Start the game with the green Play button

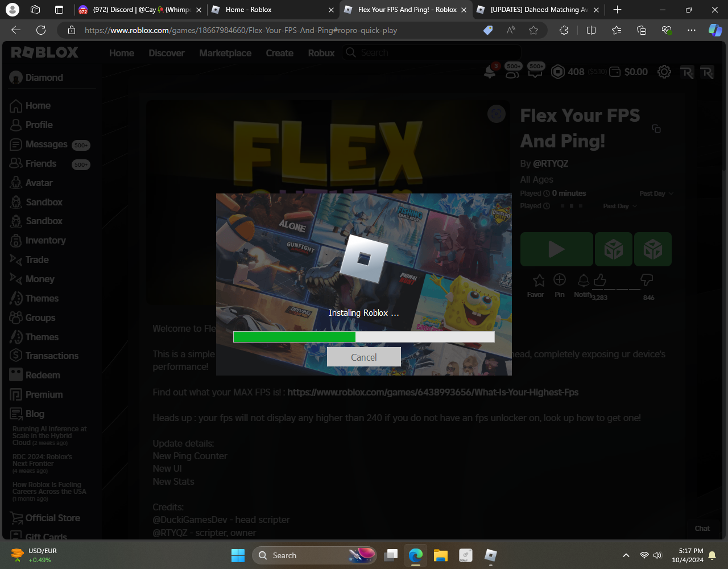pos(556,249)
